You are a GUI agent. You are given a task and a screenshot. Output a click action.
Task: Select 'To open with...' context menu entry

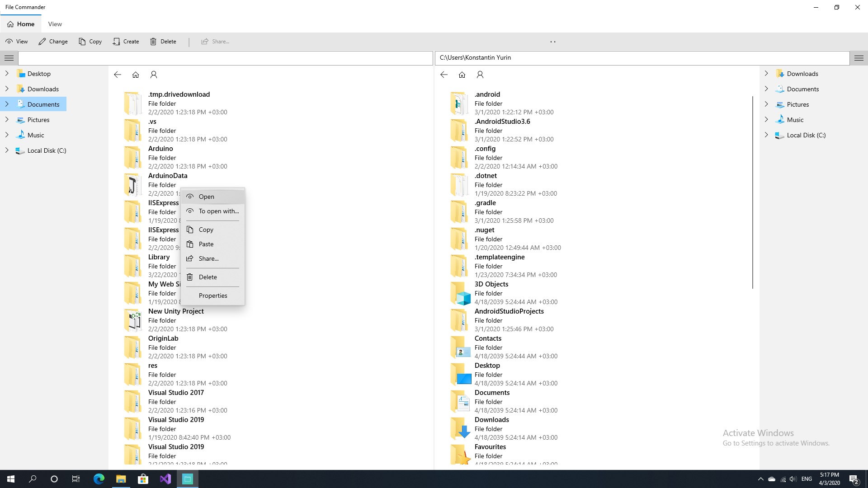[218, 211]
